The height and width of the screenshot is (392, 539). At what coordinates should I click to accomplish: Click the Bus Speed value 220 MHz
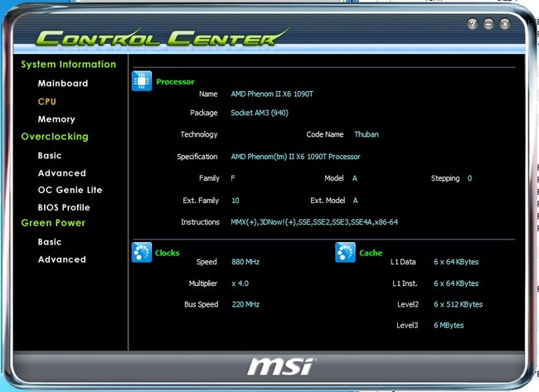point(245,304)
